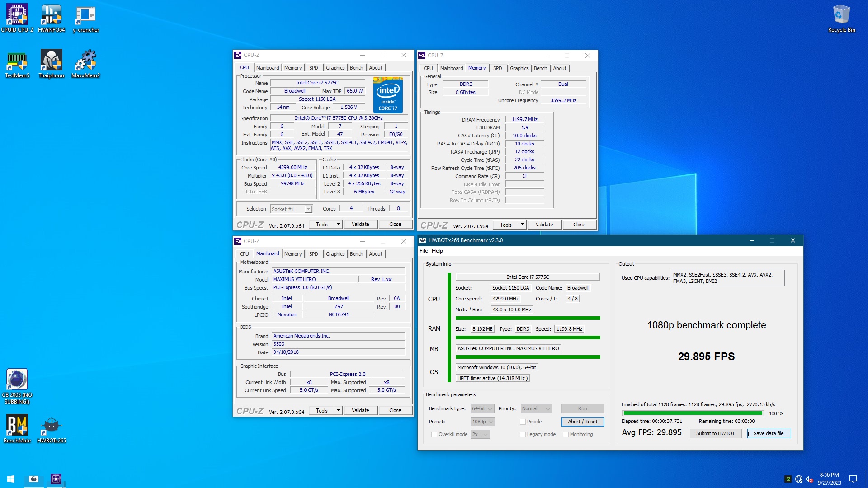
Task: Switch to Bench tab in the Mainboard window
Action: pyautogui.click(x=356, y=254)
